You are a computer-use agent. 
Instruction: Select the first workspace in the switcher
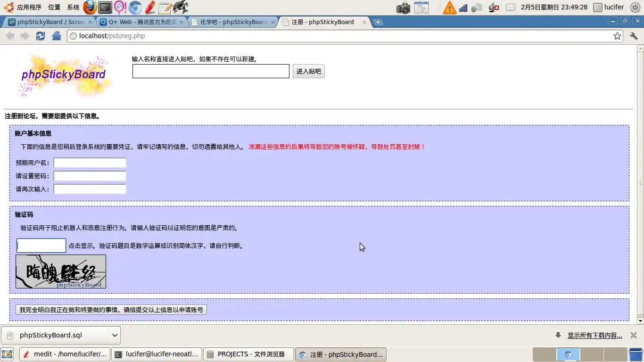[545, 354]
